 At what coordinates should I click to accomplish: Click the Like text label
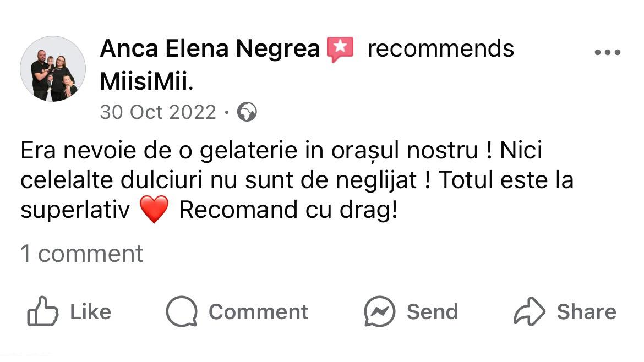90,312
